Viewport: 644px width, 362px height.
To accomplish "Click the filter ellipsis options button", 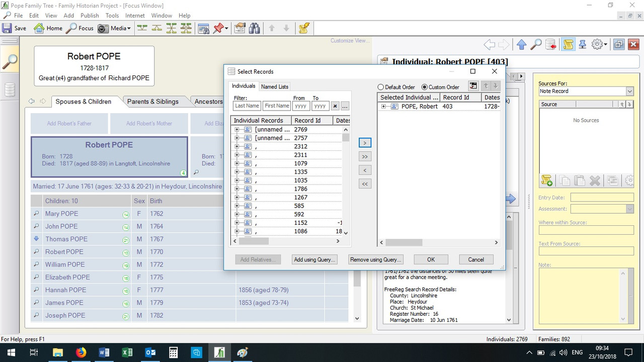I will pos(345,106).
